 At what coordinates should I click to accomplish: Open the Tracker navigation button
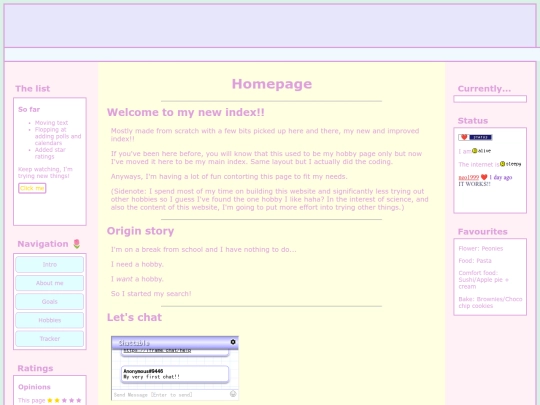pyautogui.click(x=50, y=339)
